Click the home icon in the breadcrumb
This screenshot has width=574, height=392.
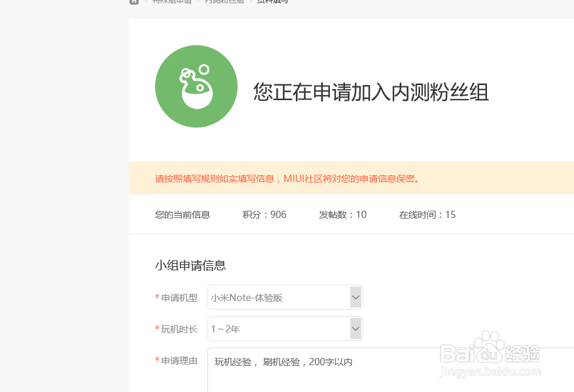point(134,2)
